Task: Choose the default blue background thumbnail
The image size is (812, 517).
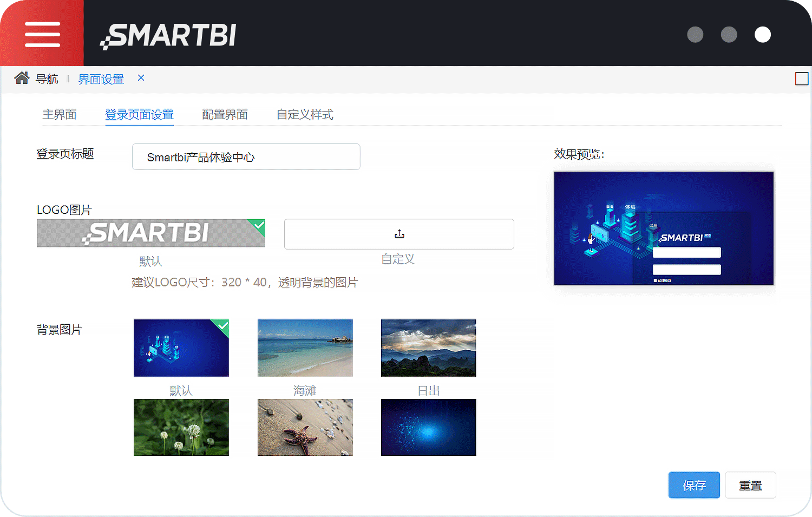Action: tap(181, 348)
